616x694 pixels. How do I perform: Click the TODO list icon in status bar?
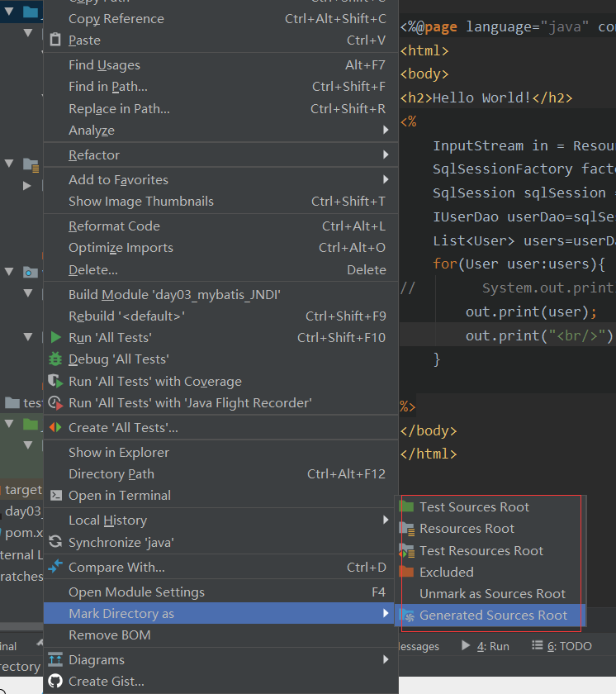pyautogui.click(x=537, y=645)
